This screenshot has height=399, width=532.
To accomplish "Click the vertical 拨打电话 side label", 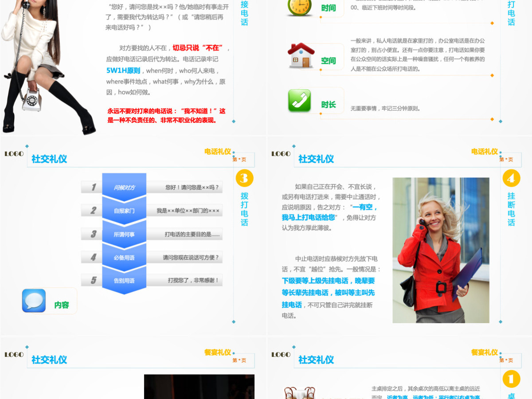I will (244, 209).
